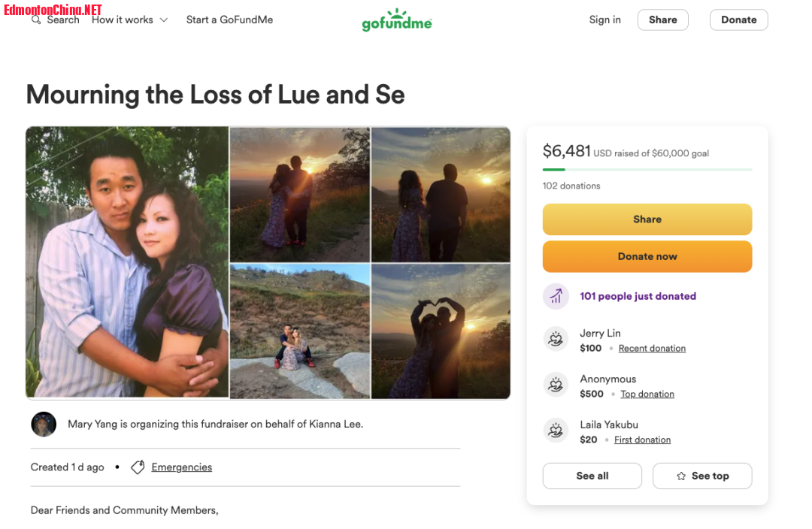This screenshot has height=529, width=812.
Task: Click the yellow Share button
Action: tap(647, 219)
